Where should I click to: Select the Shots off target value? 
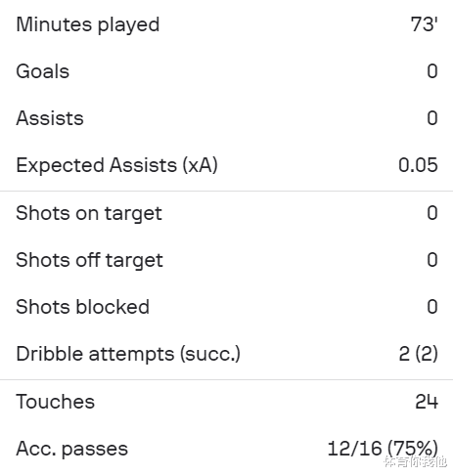(x=432, y=260)
